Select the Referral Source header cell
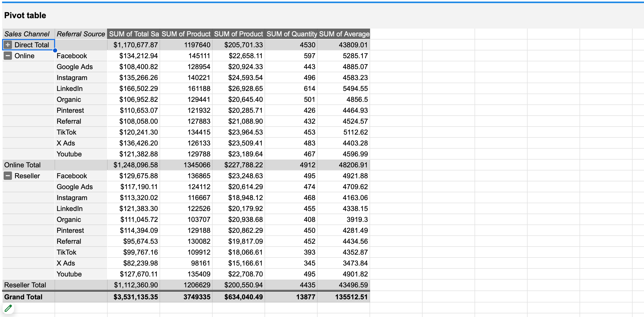Image resolution: width=644 pixels, height=317 pixels. pos(81,34)
